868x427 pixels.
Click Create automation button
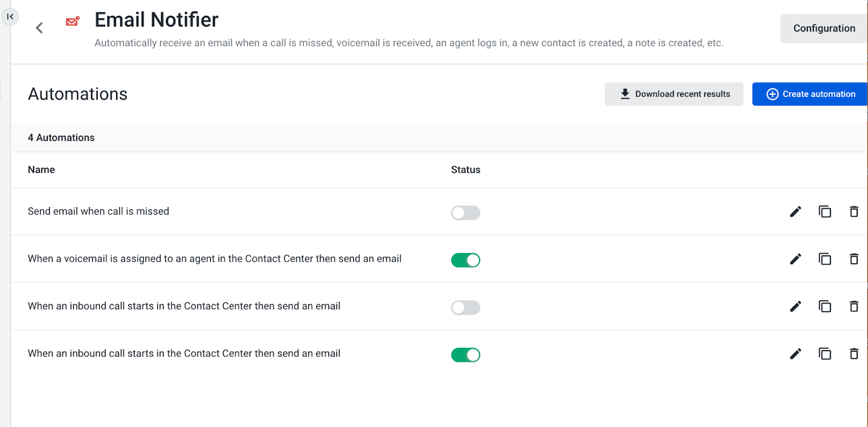coord(810,94)
